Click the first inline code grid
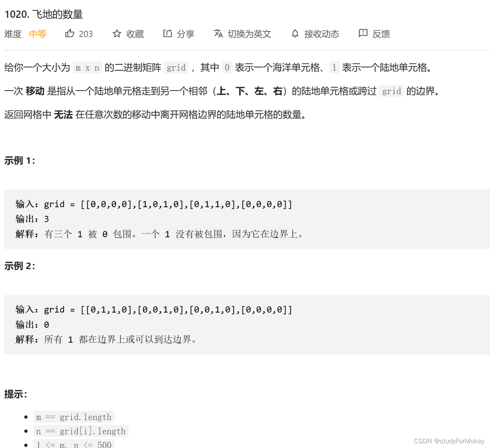The height and width of the screenshot is (448, 490). [176, 68]
